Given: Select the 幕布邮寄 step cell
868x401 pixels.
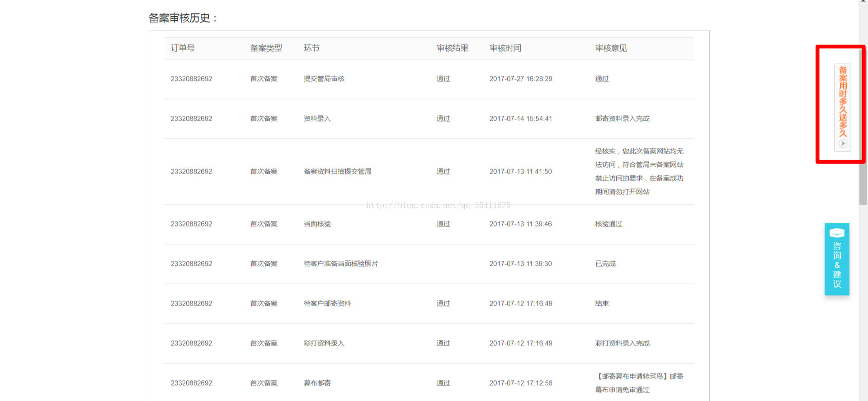Looking at the screenshot, I should 317,383.
